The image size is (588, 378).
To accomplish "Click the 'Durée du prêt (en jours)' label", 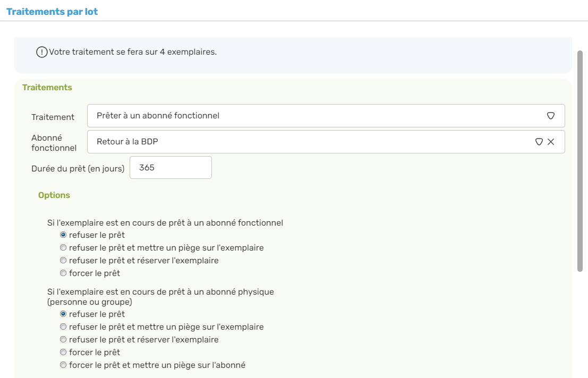I will coord(78,169).
